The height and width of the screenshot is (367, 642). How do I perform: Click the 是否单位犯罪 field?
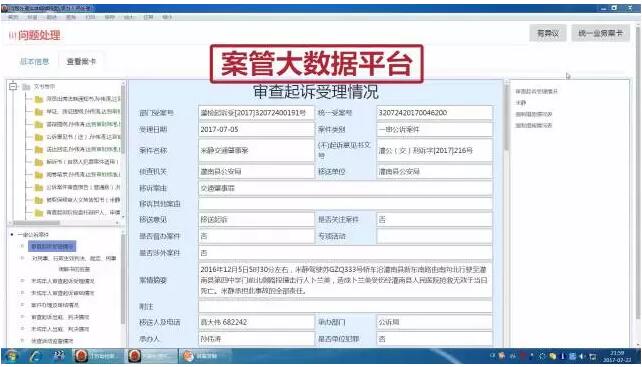point(434,339)
